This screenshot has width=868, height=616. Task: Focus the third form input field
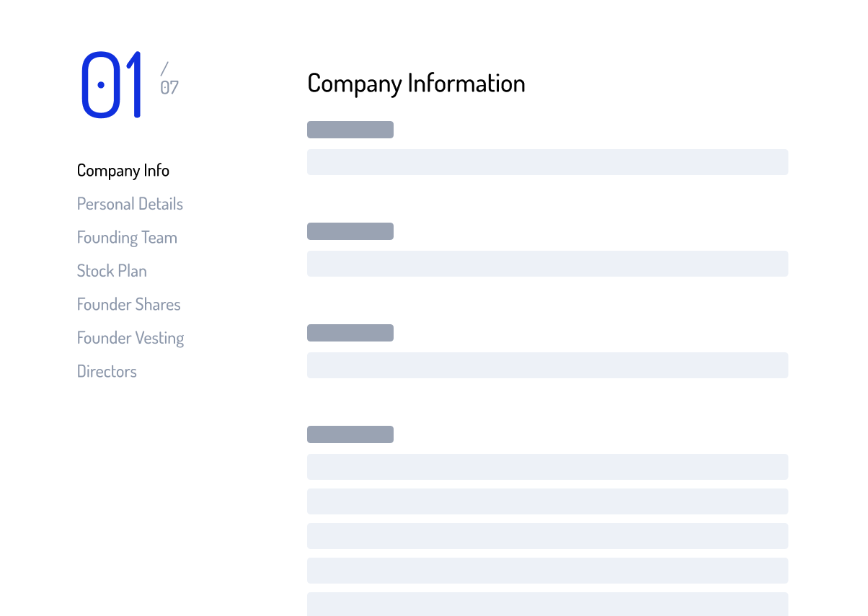(x=547, y=365)
